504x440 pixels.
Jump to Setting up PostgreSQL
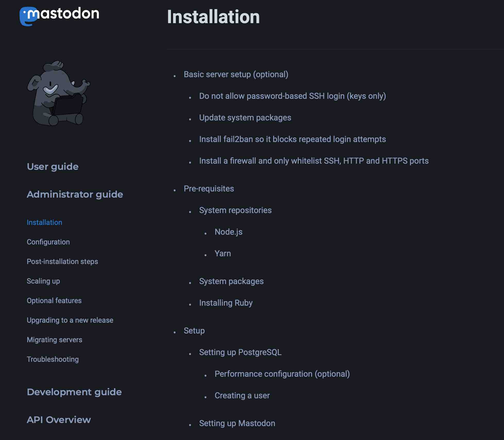[x=240, y=353]
